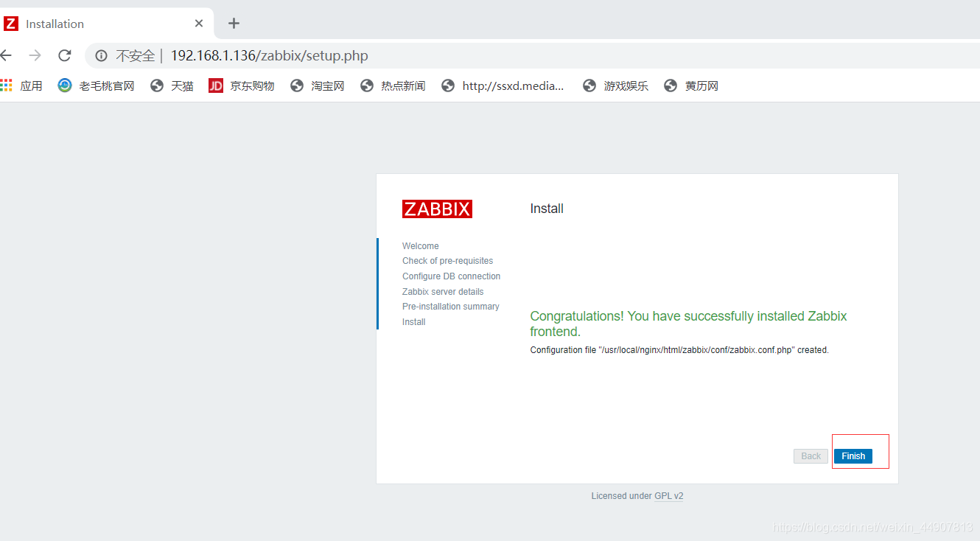Open the 老毛桃官网 bookmark
980x541 pixels.
pos(97,86)
